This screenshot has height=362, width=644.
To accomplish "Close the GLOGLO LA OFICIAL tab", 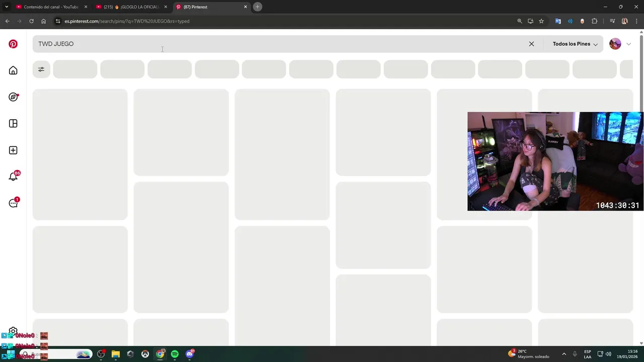I will click(166, 7).
